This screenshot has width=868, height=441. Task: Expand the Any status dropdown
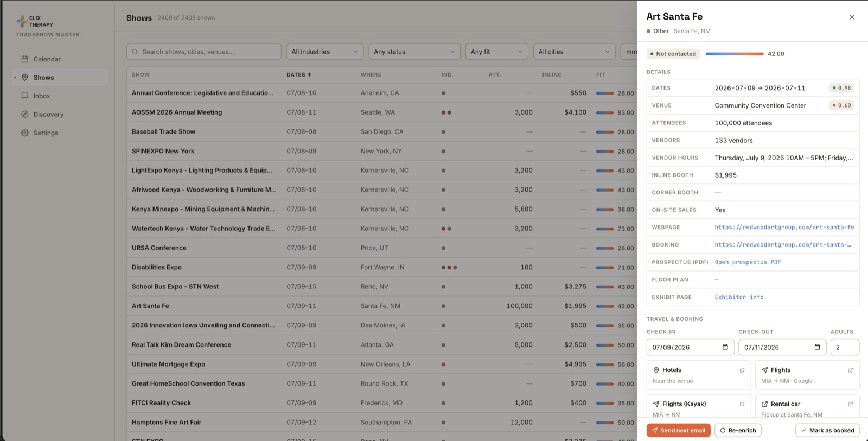pos(414,52)
